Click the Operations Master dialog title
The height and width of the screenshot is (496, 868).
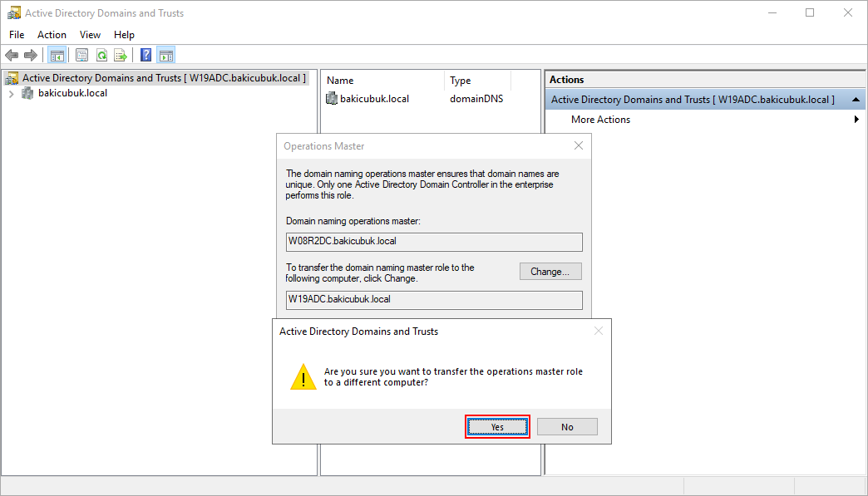[x=324, y=146]
